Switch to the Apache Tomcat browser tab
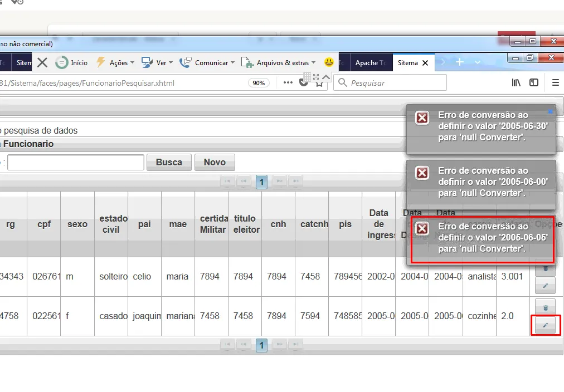The width and height of the screenshot is (564, 392). [x=371, y=63]
